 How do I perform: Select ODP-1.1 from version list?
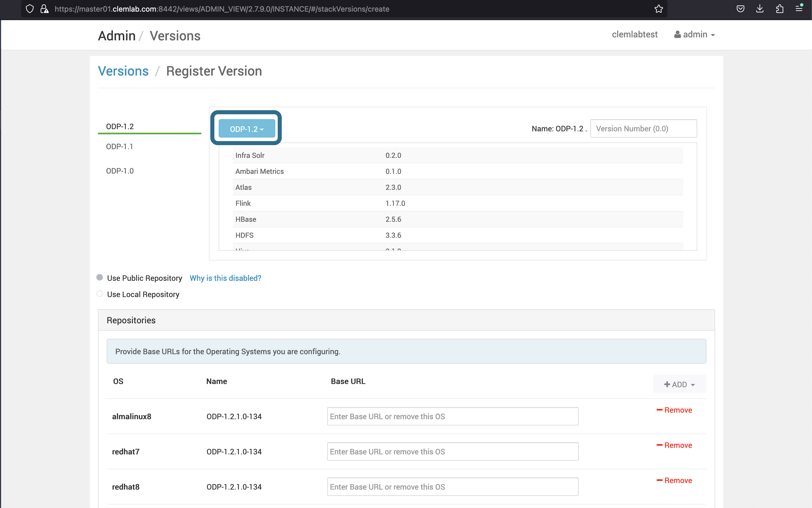click(119, 146)
